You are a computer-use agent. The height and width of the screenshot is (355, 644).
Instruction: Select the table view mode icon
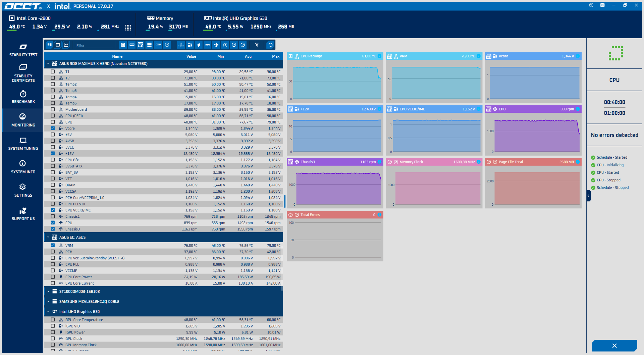58,45
